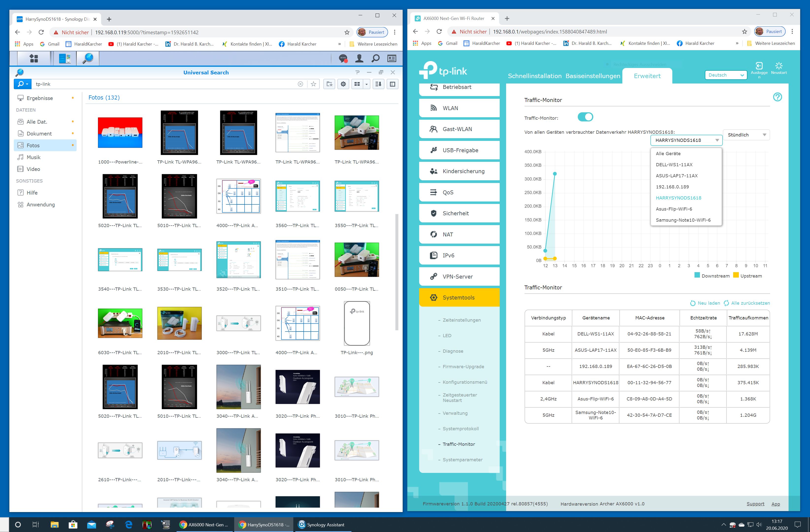Click the Neustart reboot icon

coord(779,66)
